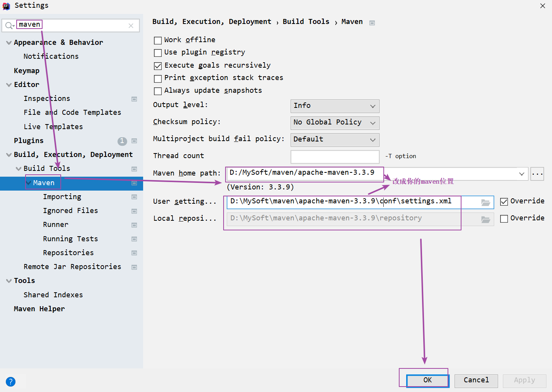Open the Maven home path dropdown arrow
The width and height of the screenshot is (552, 392).
pos(522,174)
